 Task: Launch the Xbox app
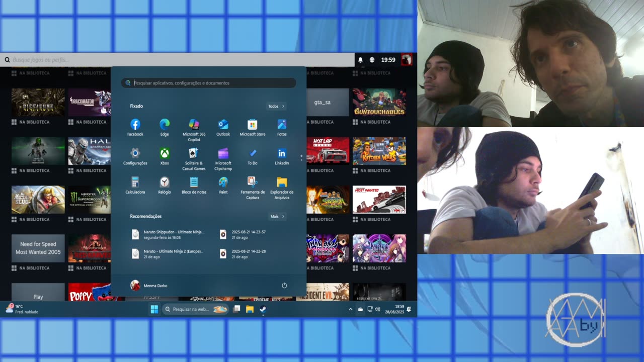[x=165, y=156]
